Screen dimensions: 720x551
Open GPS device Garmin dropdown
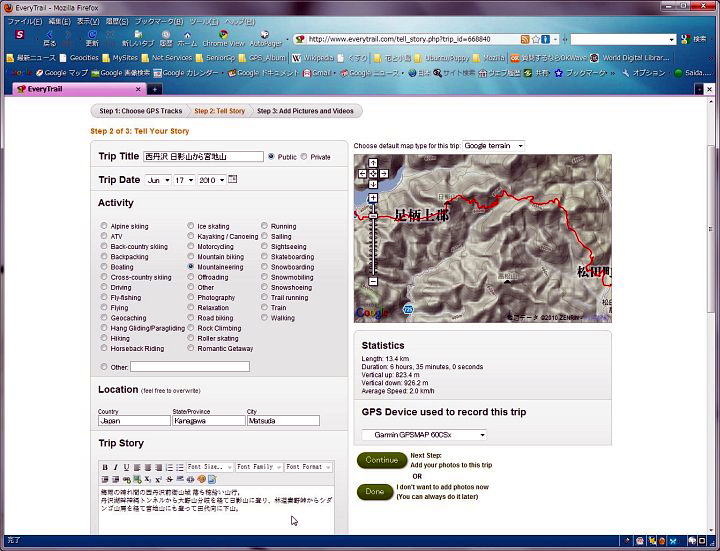[424, 434]
